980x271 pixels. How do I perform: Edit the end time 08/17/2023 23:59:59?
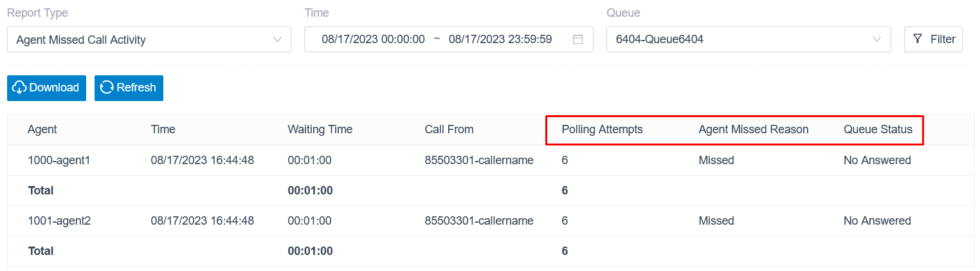500,39
